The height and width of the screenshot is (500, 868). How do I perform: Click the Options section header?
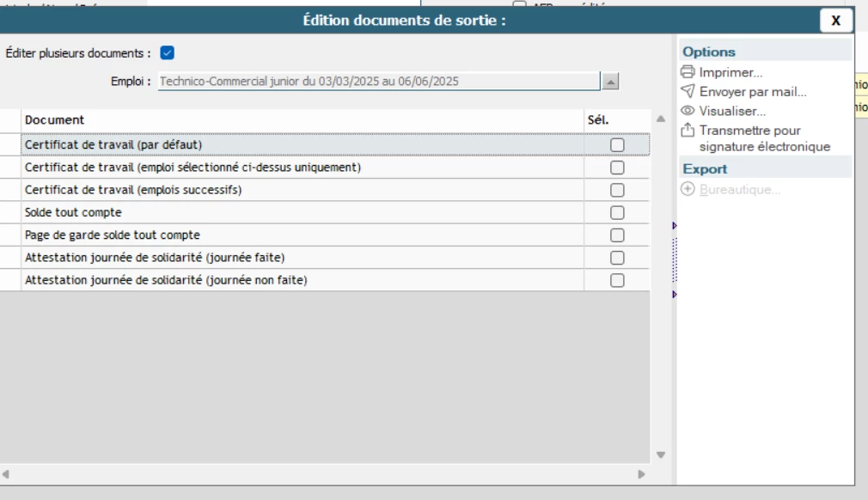point(766,52)
